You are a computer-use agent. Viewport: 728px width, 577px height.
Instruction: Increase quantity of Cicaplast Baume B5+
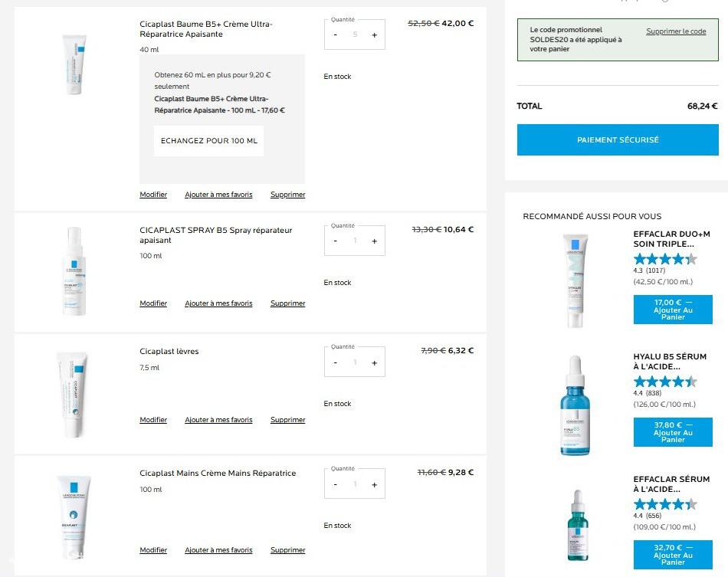[374, 35]
